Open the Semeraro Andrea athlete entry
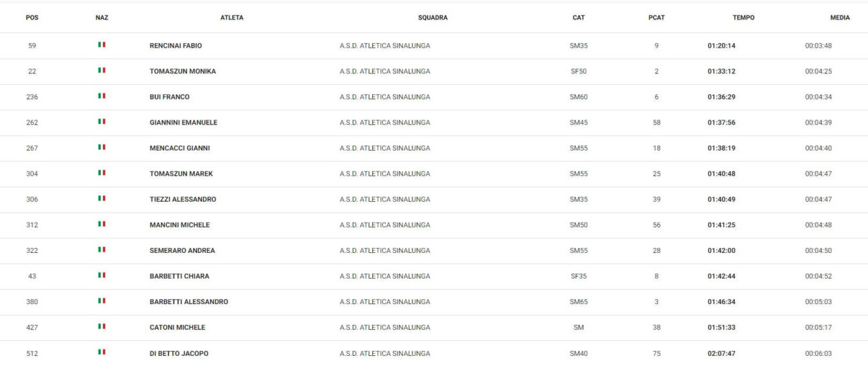The image size is (868, 366). [182, 250]
